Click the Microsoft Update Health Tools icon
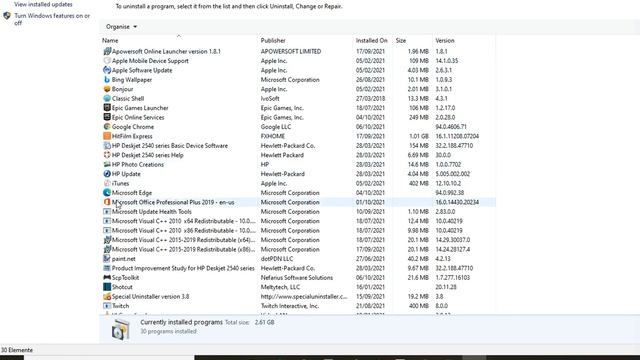This screenshot has width=640, height=360. click(x=107, y=211)
